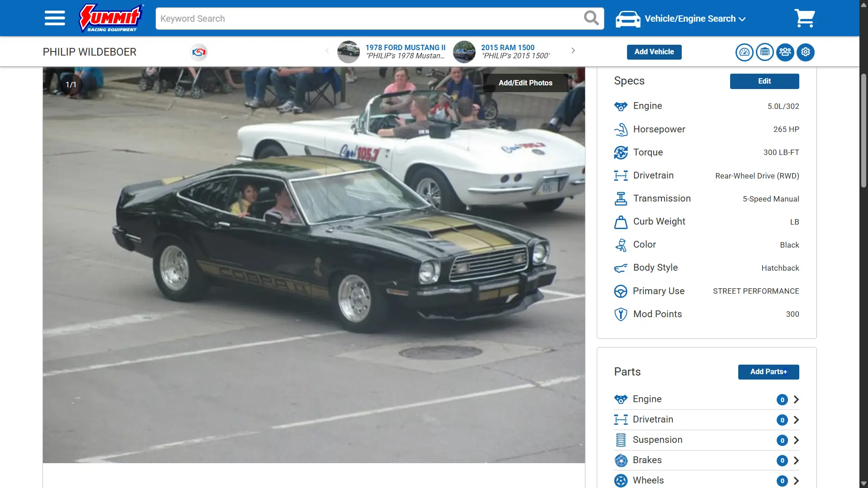
Task: Open the garage list icon
Action: [764, 52]
